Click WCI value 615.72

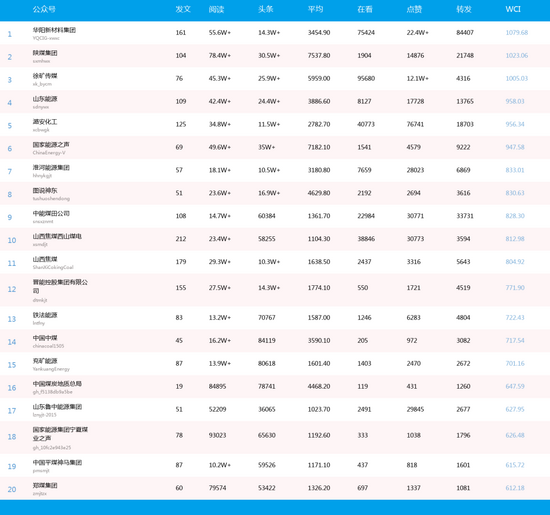coord(515,465)
